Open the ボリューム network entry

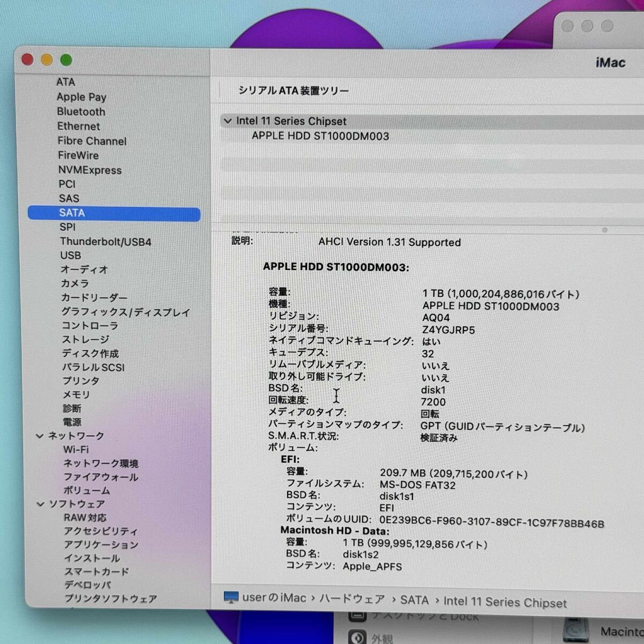pos(87,491)
